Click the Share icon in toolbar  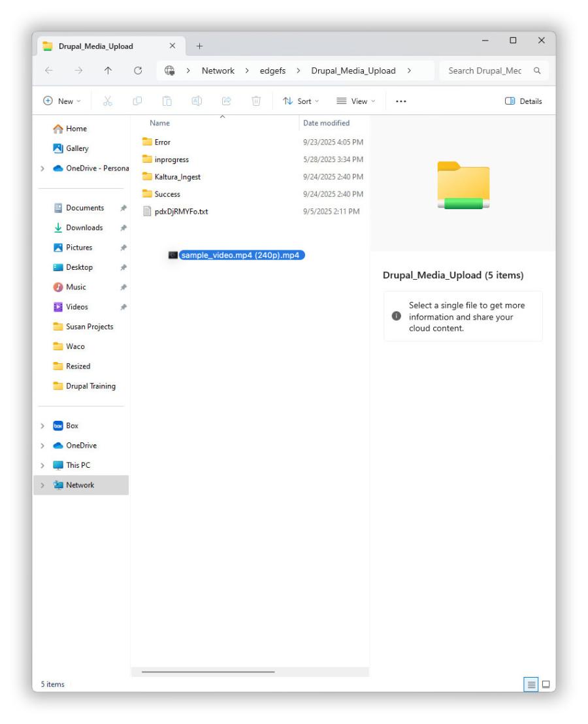point(226,101)
